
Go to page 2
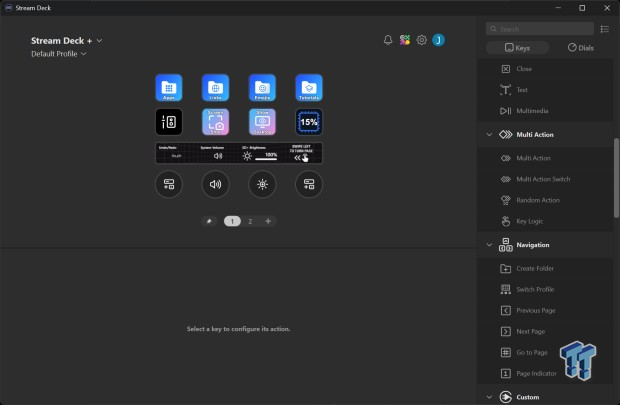pyautogui.click(x=250, y=221)
